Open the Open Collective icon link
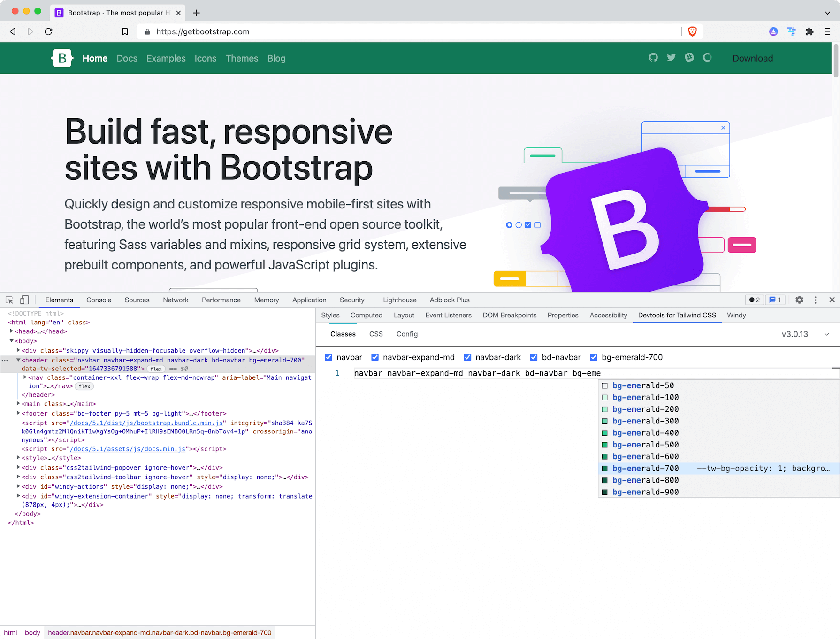Viewport: 840px width, 639px height. pos(707,57)
